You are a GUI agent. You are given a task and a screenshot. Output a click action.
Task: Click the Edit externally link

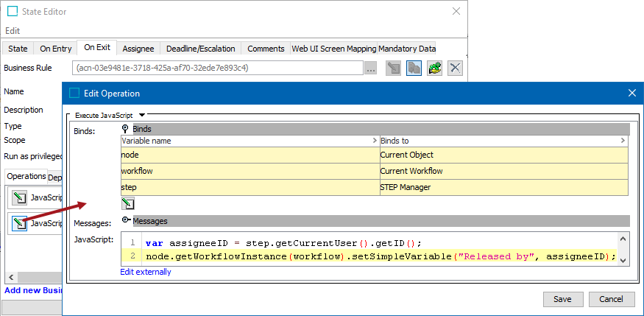146,272
